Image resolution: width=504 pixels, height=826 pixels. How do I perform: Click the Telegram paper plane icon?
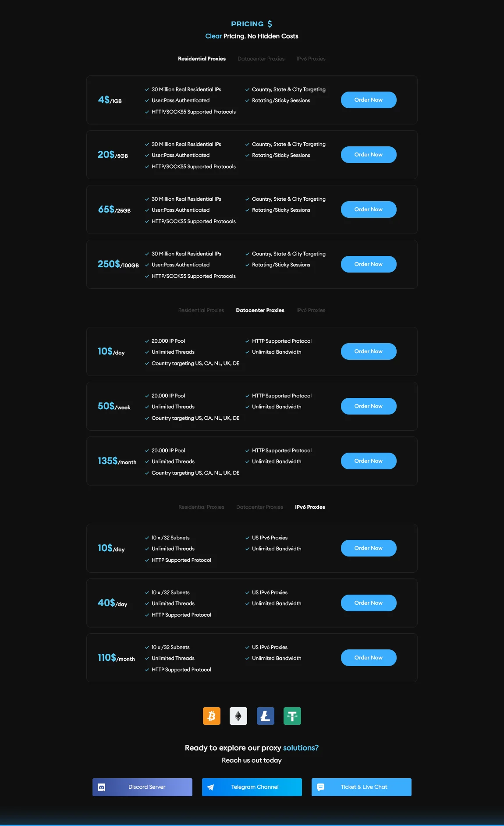coord(210,787)
